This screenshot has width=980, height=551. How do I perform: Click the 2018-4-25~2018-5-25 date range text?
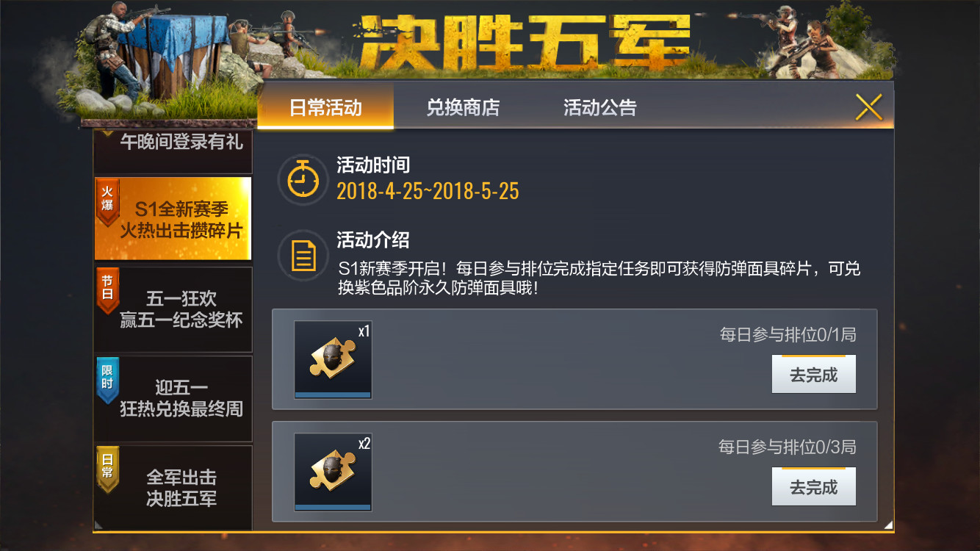[428, 191]
